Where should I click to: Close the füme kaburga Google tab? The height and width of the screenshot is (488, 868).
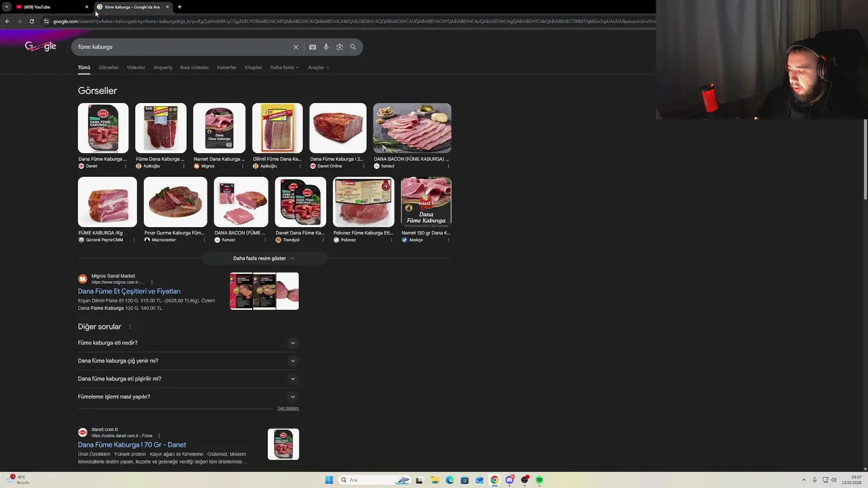pos(167,7)
